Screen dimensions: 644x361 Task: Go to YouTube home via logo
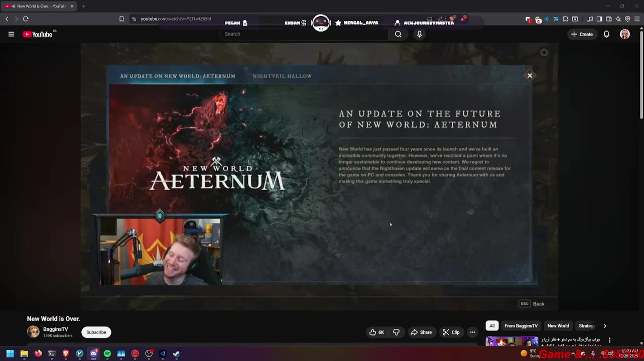(x=38, y=34)
